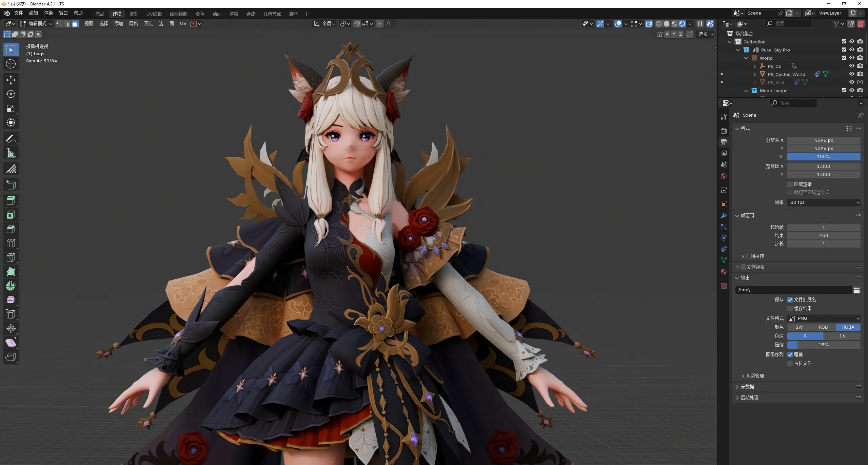
Task: Enable the 区域渲染 checkbox
Action: (790, 184)
